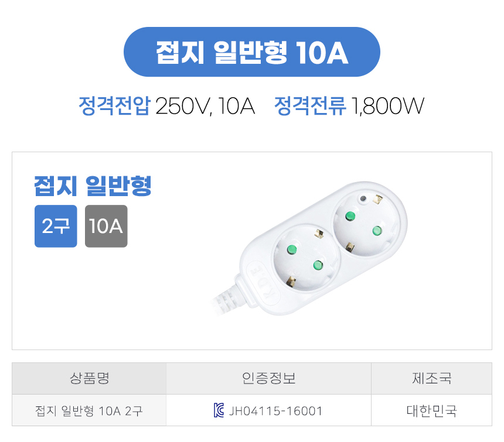Screen dimensions: 504x442
Task: Select the 제조국 table header
Action: tap(431, 378)
